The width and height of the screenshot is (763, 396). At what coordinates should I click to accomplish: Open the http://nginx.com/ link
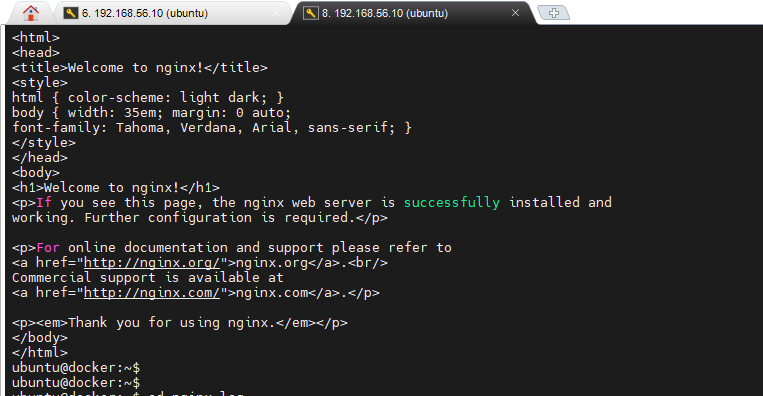pyautogui.click(x=152, y=293)
